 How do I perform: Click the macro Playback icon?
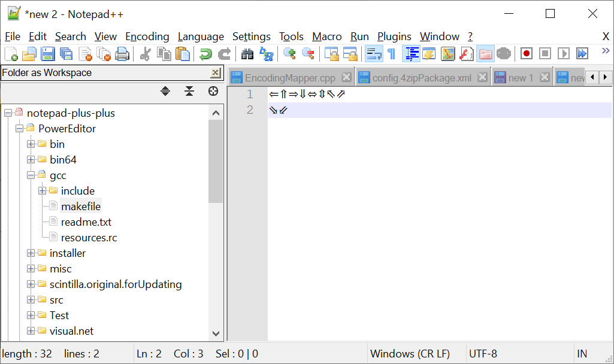coord(564,54)
